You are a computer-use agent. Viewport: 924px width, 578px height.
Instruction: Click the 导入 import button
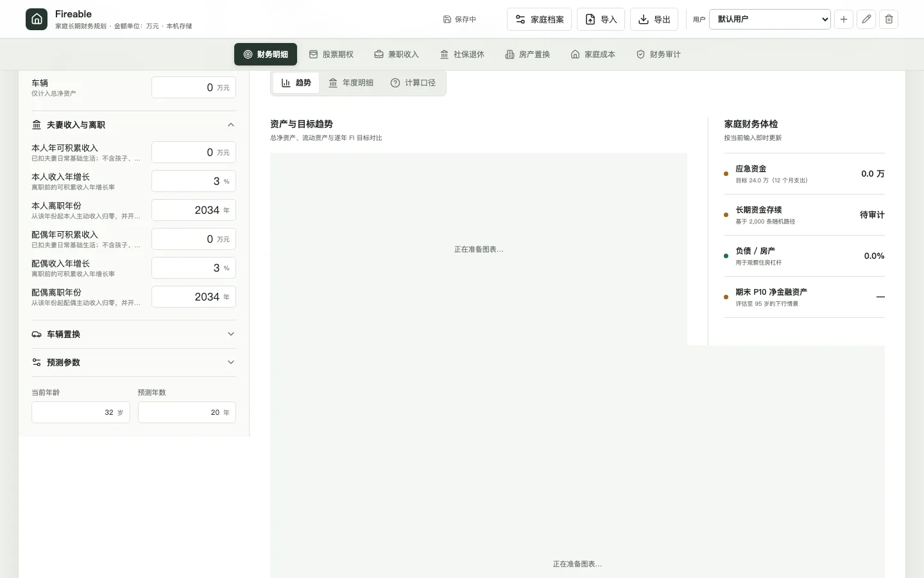(x=601, y=19)
